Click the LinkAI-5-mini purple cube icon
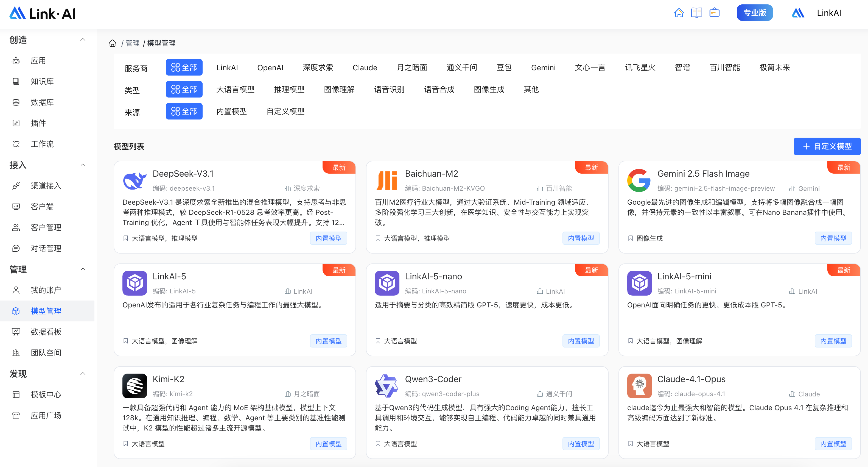Screen dimensions: 868x467 coord(639,283)
